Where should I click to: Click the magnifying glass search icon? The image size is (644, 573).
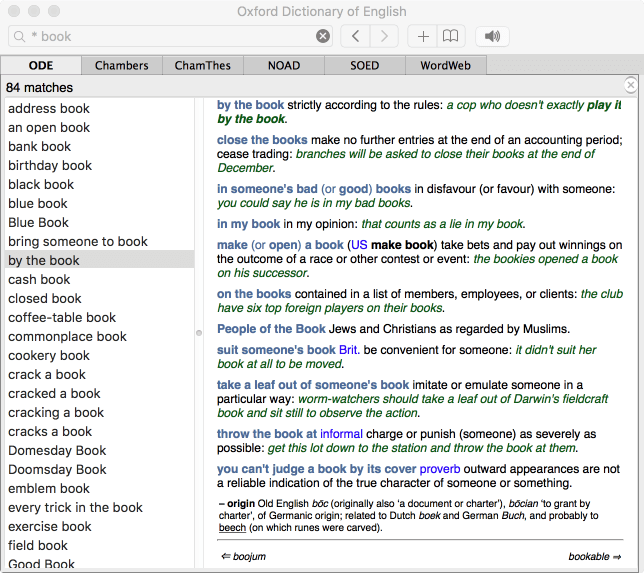click(x=19, y=37)
